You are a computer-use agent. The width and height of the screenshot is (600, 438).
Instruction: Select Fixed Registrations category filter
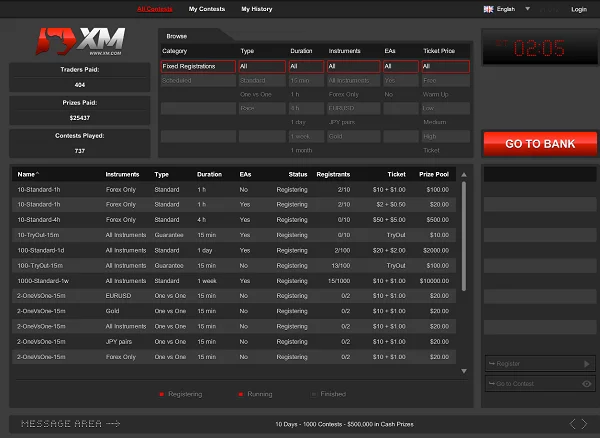click(x=198, y=66)
